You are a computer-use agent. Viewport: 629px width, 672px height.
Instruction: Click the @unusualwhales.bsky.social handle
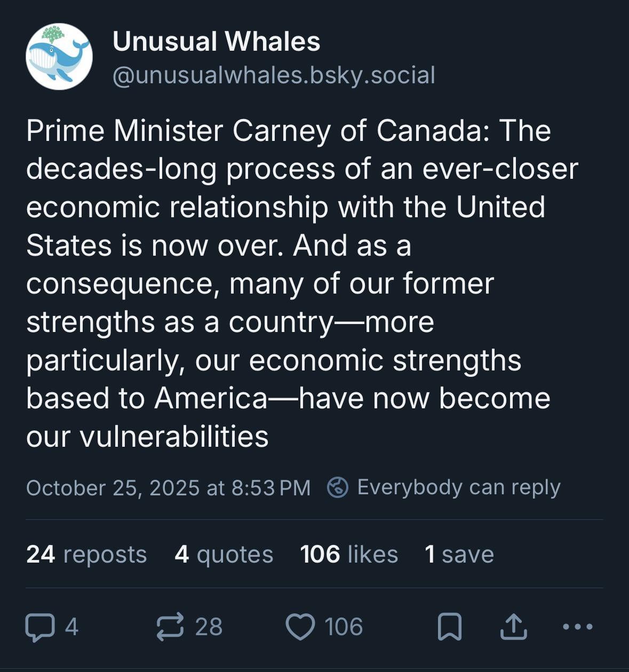[x=274, y=75]
